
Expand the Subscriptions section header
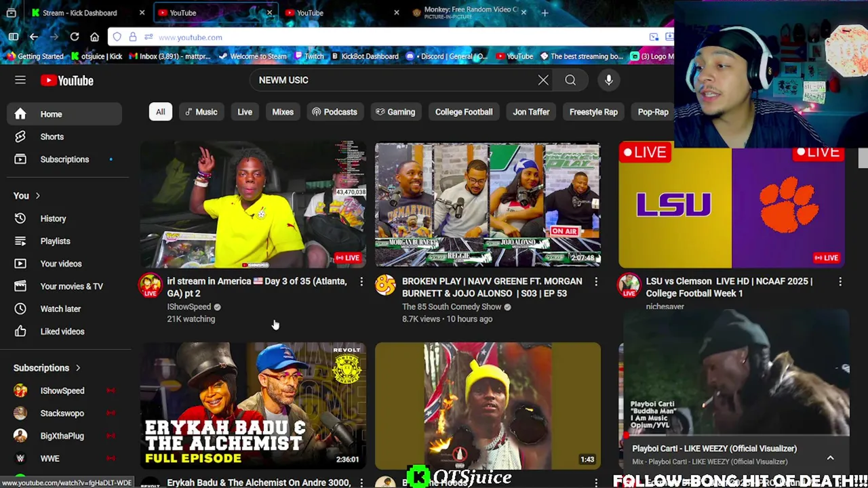[47, 368]
